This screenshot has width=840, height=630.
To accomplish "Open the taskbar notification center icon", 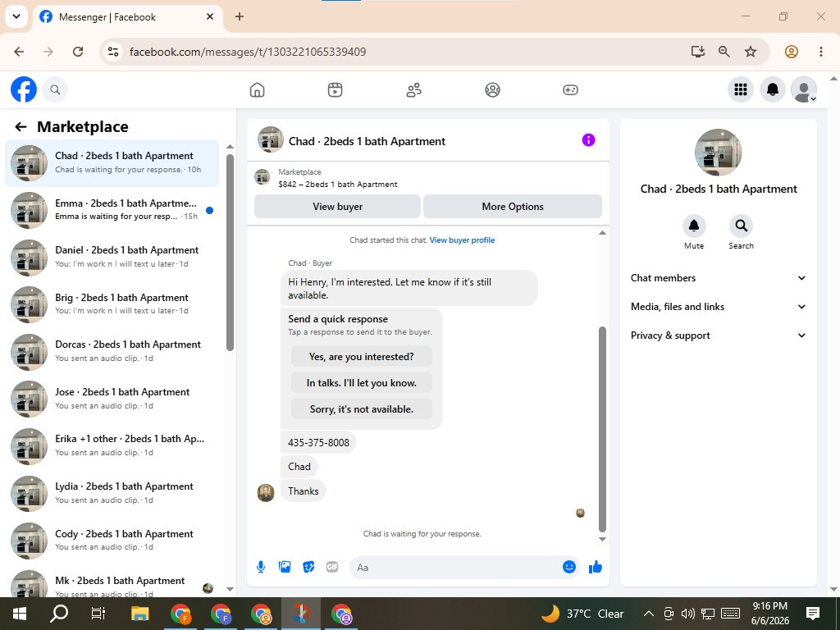I will [x=813, y=614].
